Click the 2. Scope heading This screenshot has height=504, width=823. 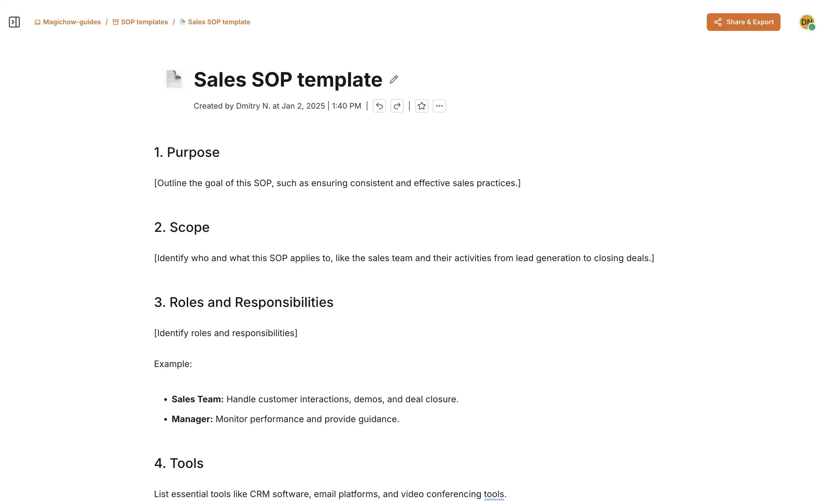click(182, 227)
